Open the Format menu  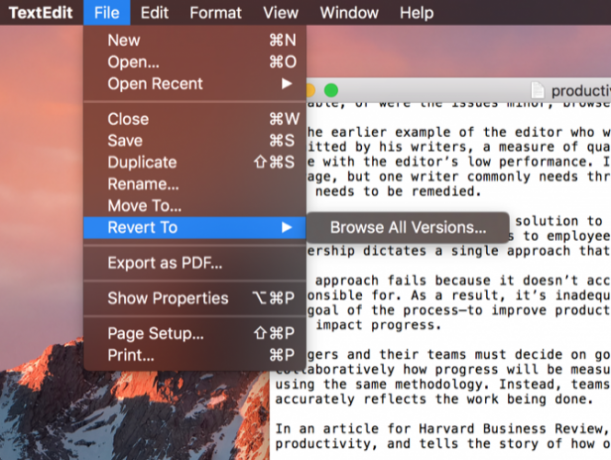[x=215, y=13]
